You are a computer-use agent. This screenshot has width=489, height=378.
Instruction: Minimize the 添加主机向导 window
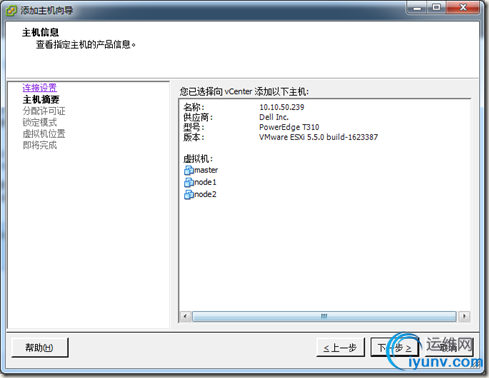[417, 8]
